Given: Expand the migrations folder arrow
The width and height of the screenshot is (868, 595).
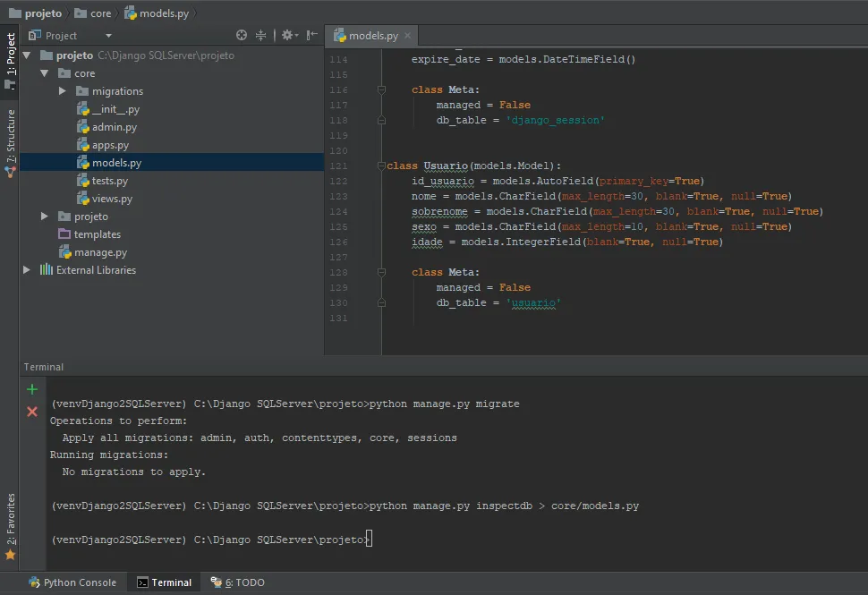Looking at the screenshot, I should tap(62, 90).
